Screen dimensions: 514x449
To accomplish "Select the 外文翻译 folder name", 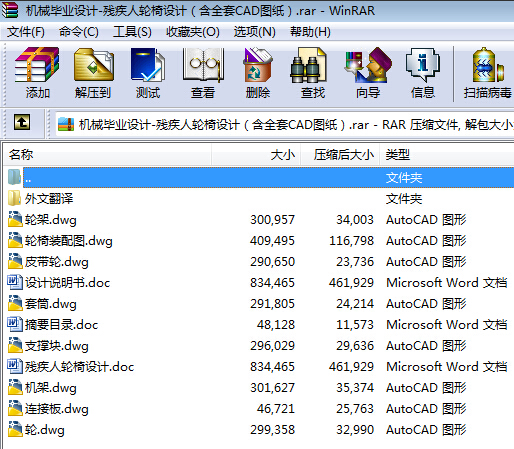I will pyautogui.click(x=49, y=199).
